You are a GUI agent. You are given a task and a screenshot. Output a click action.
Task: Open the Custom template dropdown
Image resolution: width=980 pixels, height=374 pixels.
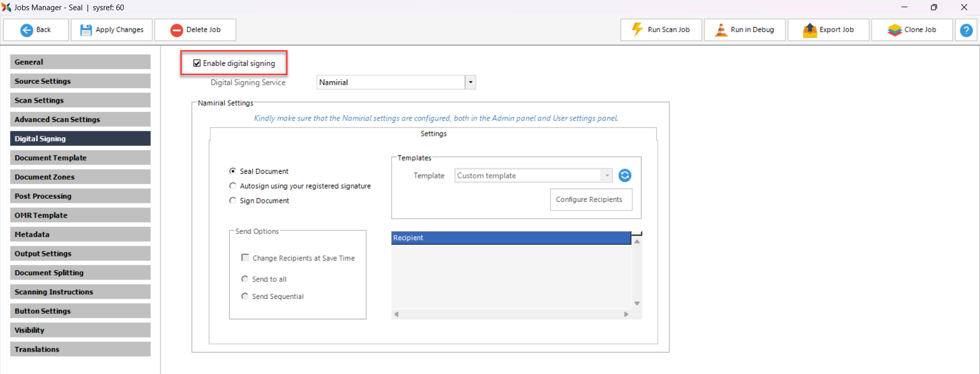pos(607,176)
